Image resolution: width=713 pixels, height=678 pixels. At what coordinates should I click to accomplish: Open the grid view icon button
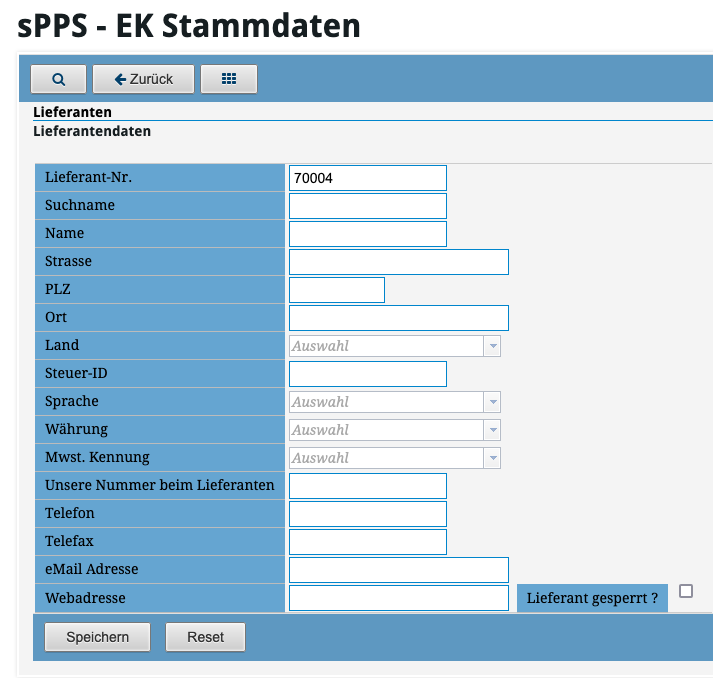point(229,79)
